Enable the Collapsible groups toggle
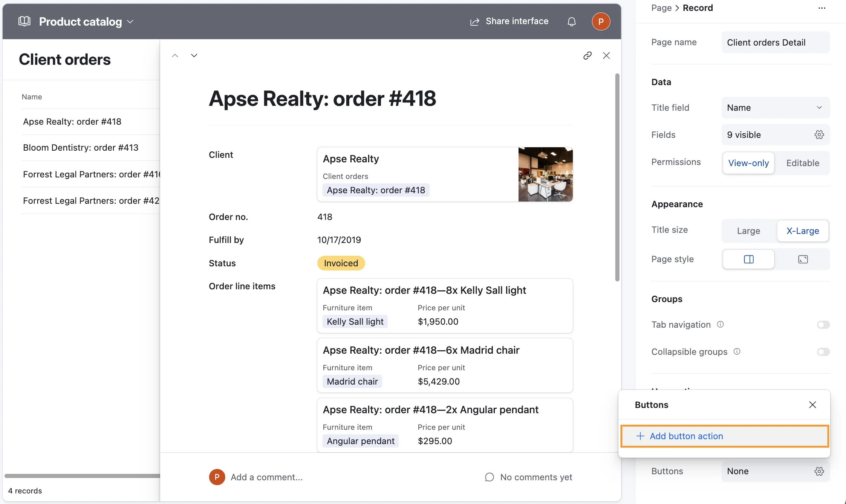 pos(823,352)
